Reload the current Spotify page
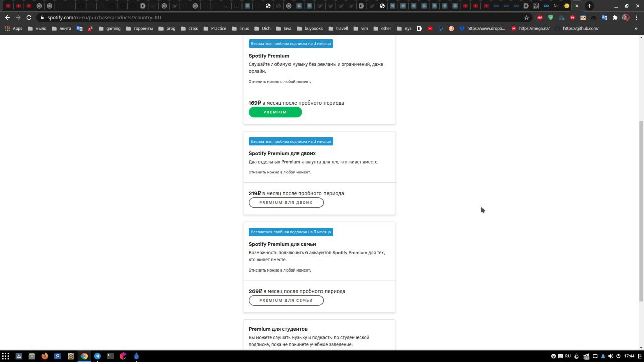 tap(29, 17)
